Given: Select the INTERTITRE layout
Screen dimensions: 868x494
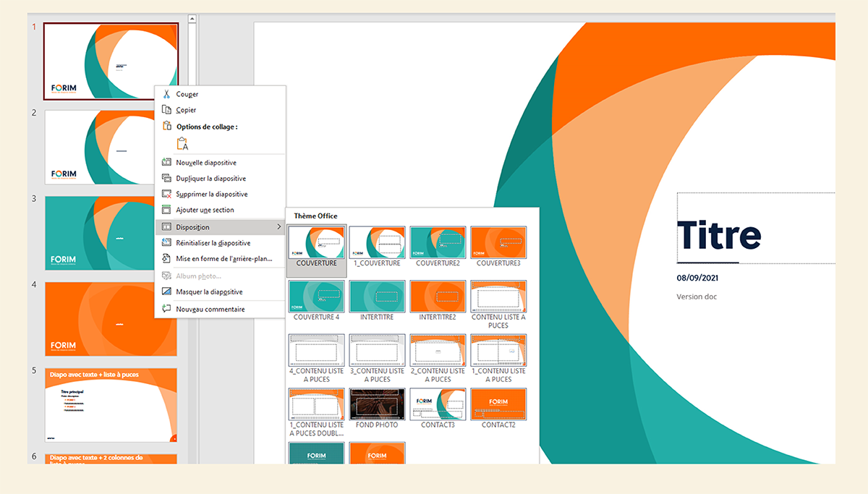Looking at the screenshot, I should (378, 297).
